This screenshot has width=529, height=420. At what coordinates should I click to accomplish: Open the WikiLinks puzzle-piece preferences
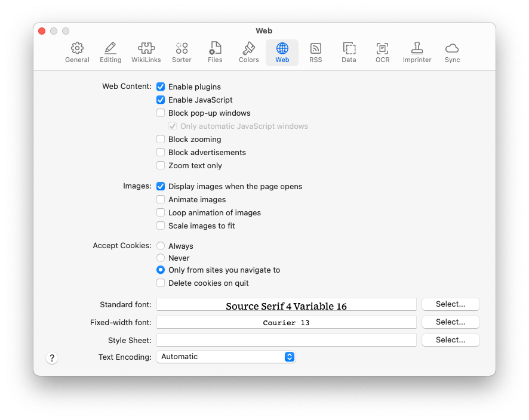[x=146, y=52]
